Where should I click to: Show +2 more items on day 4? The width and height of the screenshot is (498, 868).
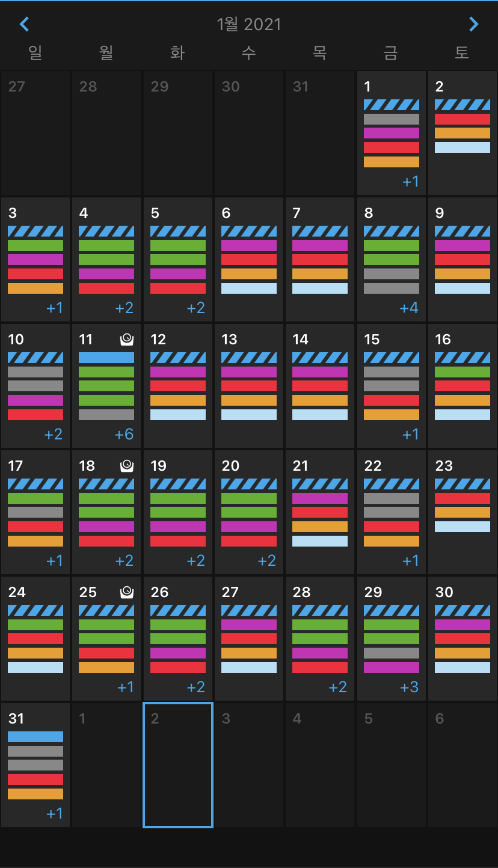[124, 308]
